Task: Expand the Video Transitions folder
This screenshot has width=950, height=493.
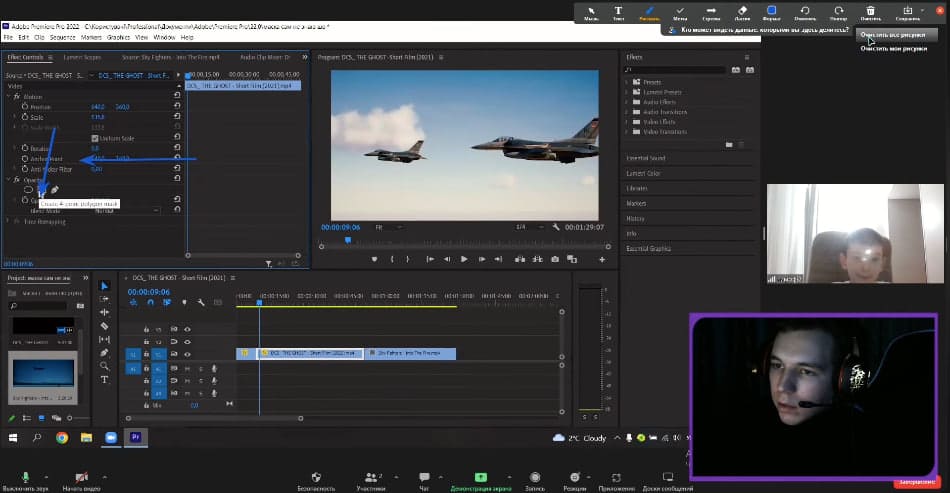Action: point(626,131)
